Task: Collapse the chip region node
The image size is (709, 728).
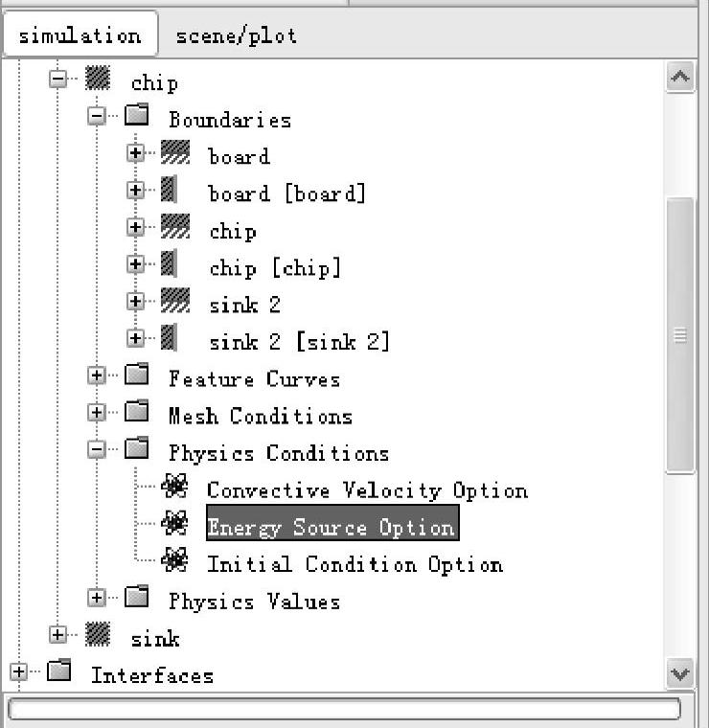Action: [58, 79]
